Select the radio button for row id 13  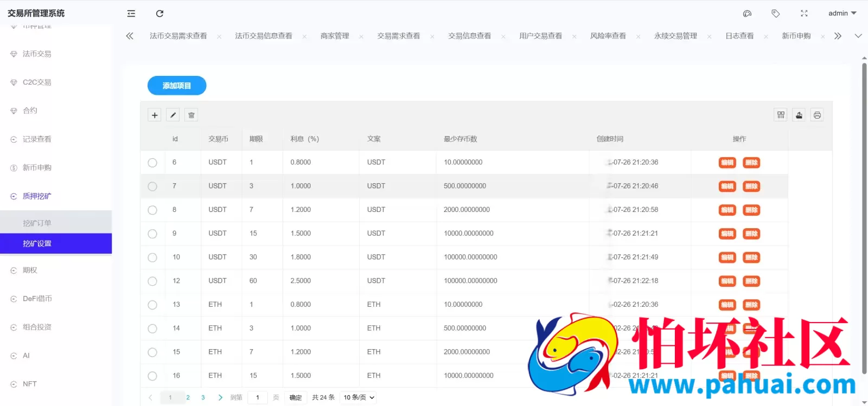click(152, 305)
